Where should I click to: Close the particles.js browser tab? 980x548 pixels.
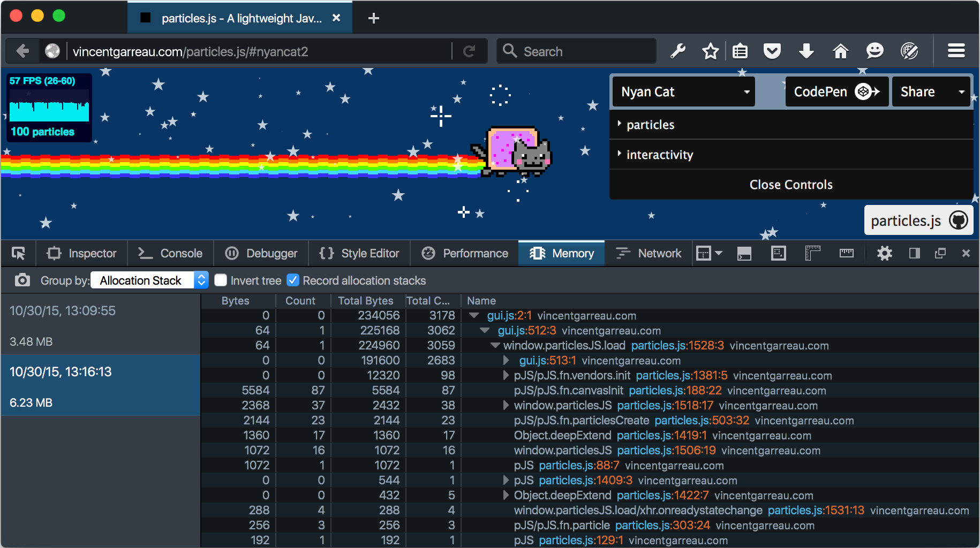(x=336, y=18)
